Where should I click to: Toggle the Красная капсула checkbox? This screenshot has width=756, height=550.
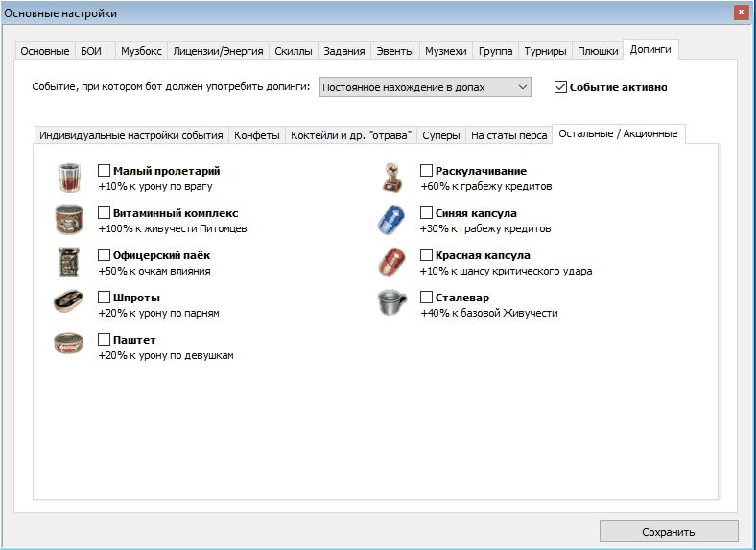(x=426, y=254)
